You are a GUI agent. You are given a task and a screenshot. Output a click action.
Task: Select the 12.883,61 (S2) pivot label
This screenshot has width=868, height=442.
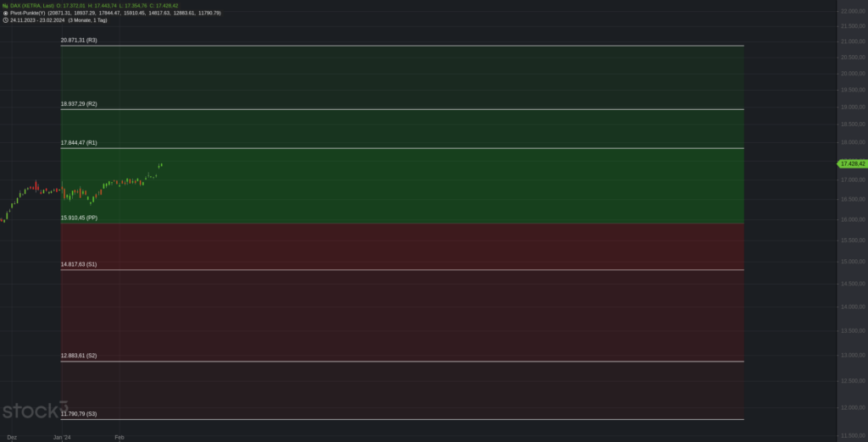pyautogui.click(x=79, y=356)
